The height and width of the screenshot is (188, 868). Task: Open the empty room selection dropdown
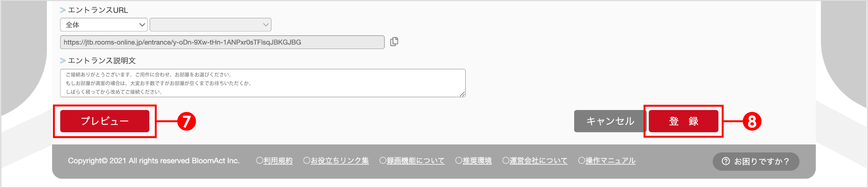[210, 24]
